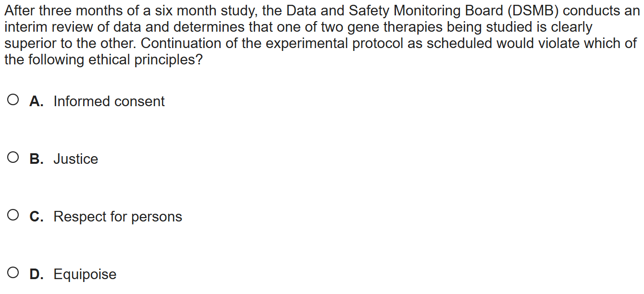Click the "Respect for persons" answer text
The image size is (644, 294).
[x=118, y=217]
